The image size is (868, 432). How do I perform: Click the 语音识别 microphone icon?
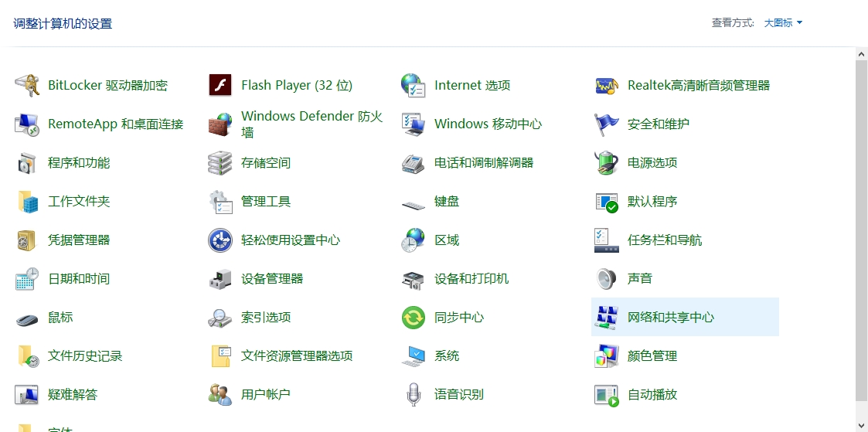click(413, 394)
